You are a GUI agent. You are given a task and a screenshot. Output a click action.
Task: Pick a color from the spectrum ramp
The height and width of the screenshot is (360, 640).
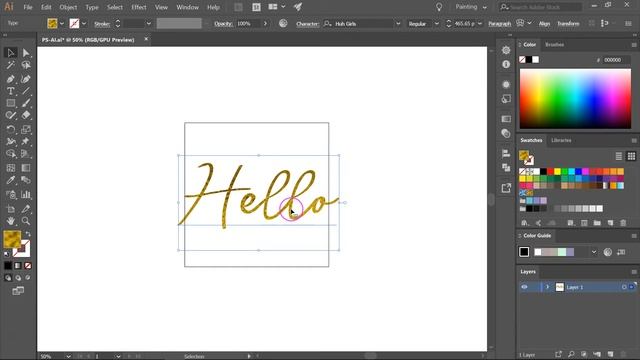[x=575, y=98]
